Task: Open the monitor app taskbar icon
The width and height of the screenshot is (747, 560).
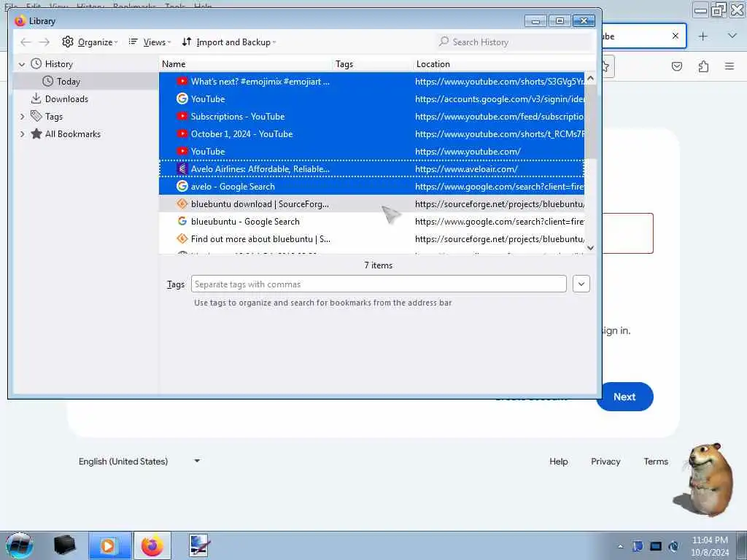Action: (x=198, y=545)
